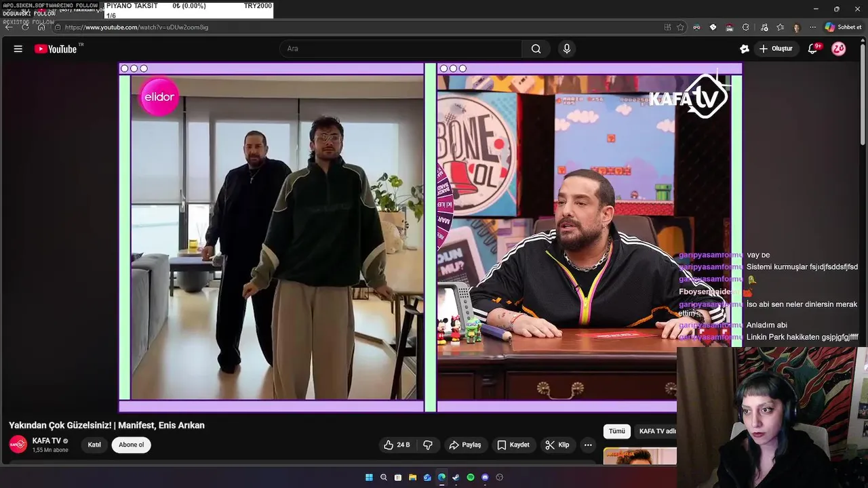868x488 pixels.
Task: Start voice search with the microphone icon
Action: [567, 49]
